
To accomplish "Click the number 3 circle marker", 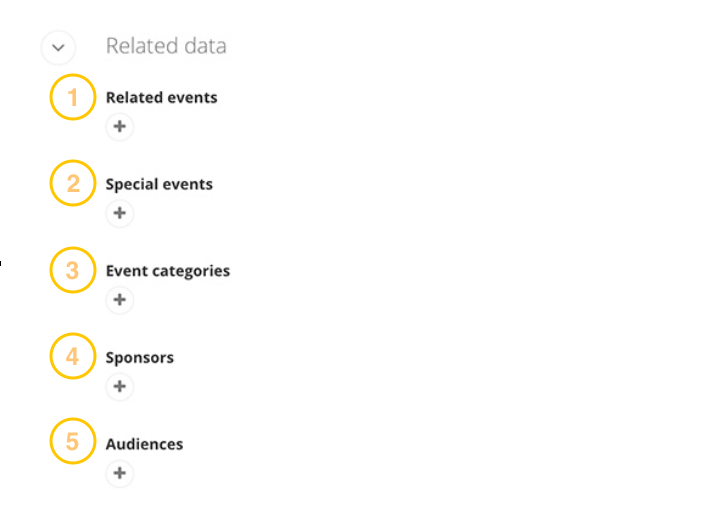I will tap(73, 271).
